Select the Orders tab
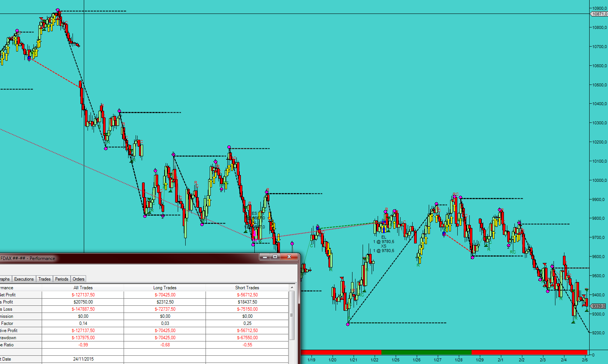The height and width of the screenshot is (364, 608). click(79, 279)
